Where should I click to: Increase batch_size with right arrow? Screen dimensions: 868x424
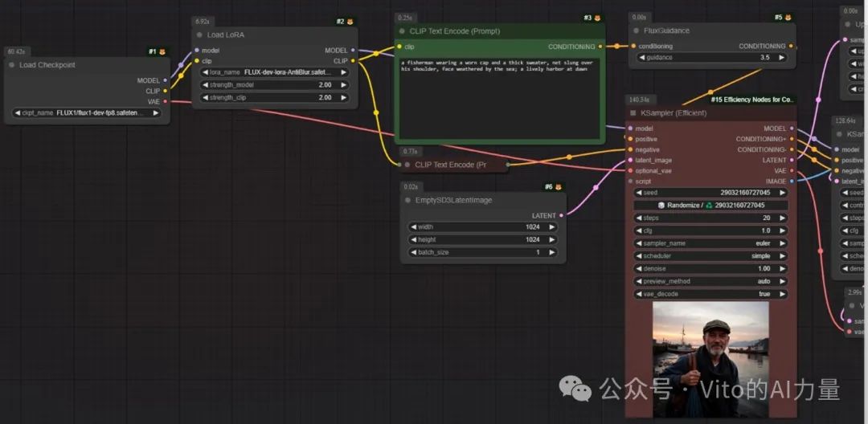click(x=551, y=252)
